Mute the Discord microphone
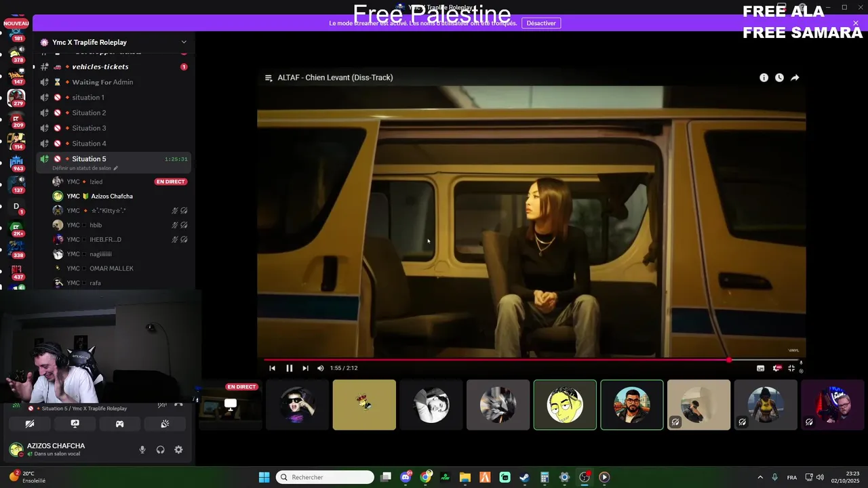This screenshot has height=488, width=868. [x=142, y=449]
